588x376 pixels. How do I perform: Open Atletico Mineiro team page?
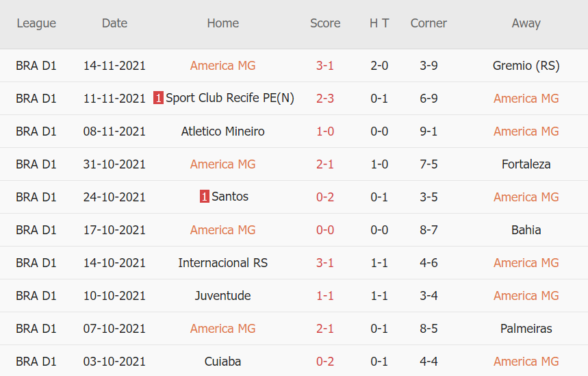click(x=223, y=131)
